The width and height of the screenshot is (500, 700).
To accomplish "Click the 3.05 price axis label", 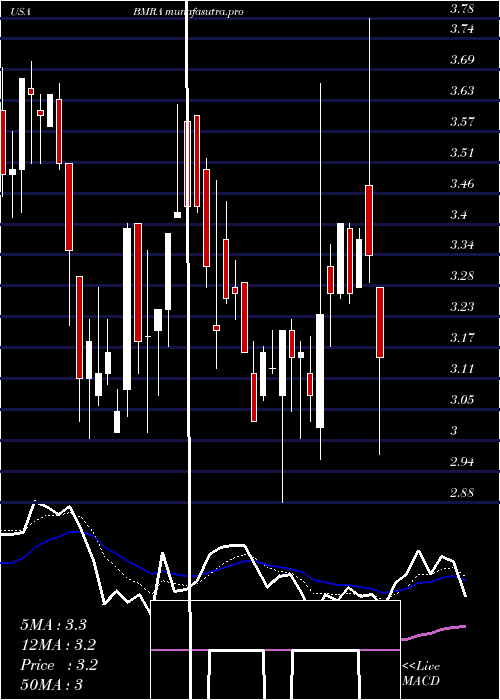I will point(462,400).
